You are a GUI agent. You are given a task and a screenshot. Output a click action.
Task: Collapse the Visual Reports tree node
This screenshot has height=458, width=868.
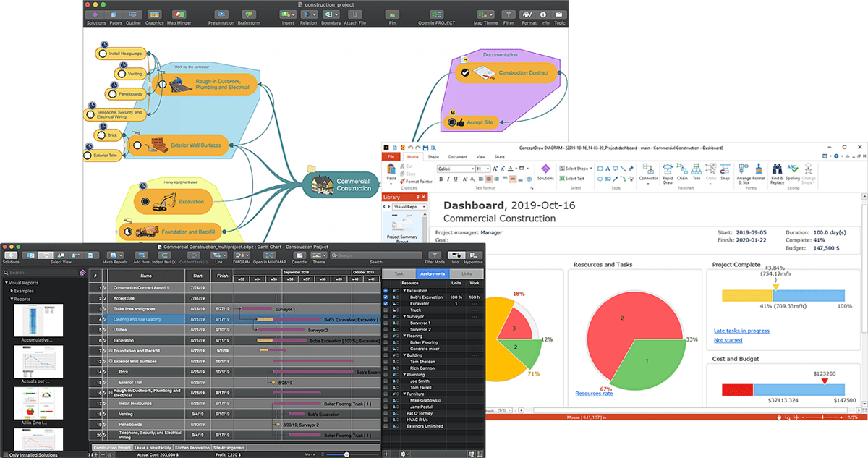(6, 283)
